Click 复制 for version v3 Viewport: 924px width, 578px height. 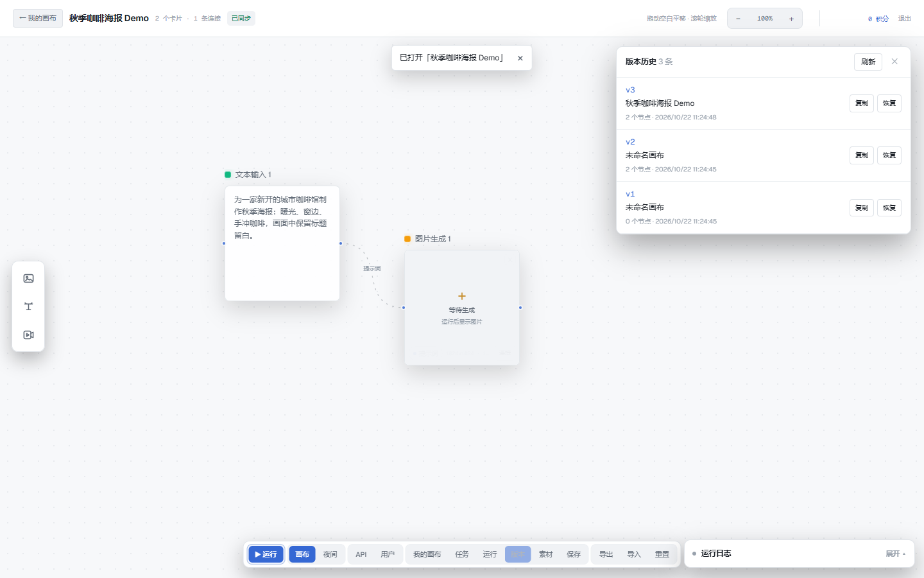pos(862,103)
